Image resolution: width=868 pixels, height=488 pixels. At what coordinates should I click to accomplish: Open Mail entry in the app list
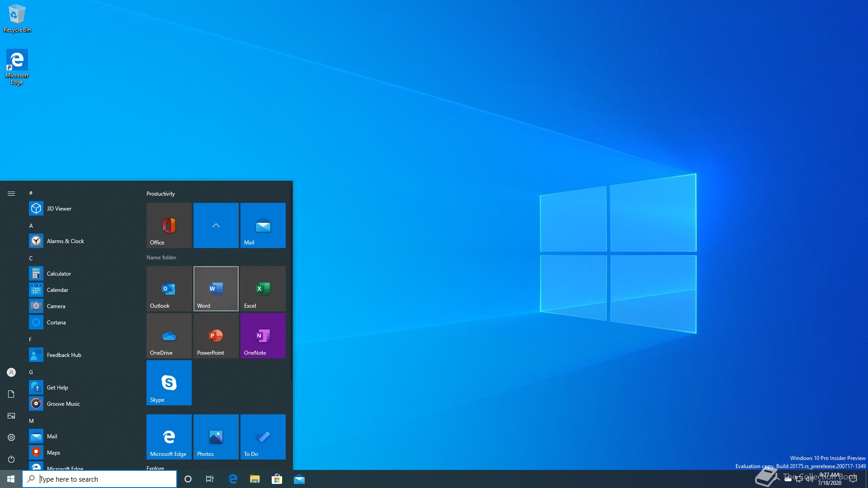point(81,436)
